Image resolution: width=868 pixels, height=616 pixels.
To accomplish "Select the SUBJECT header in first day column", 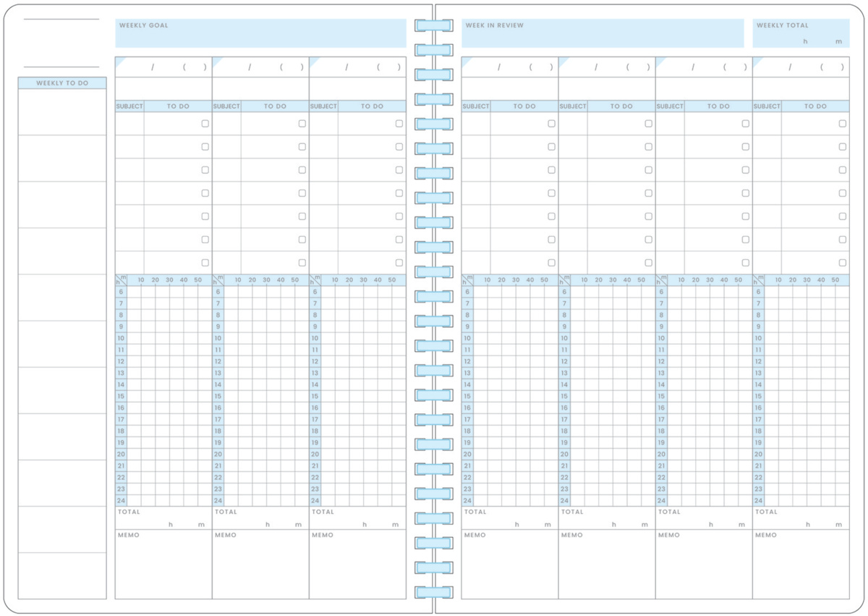I will (x=129, y=106).
